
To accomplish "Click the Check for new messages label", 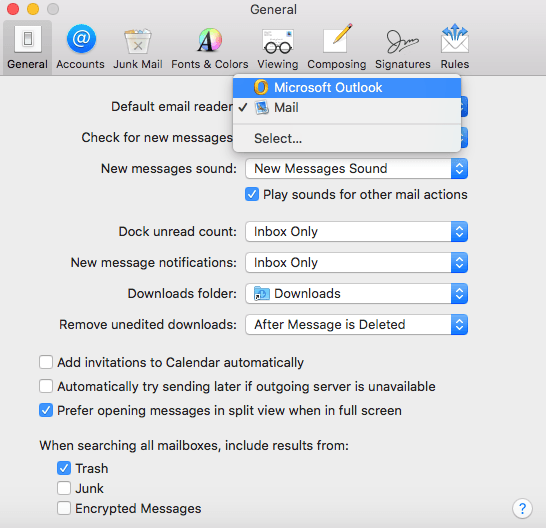I will (157, 138).
